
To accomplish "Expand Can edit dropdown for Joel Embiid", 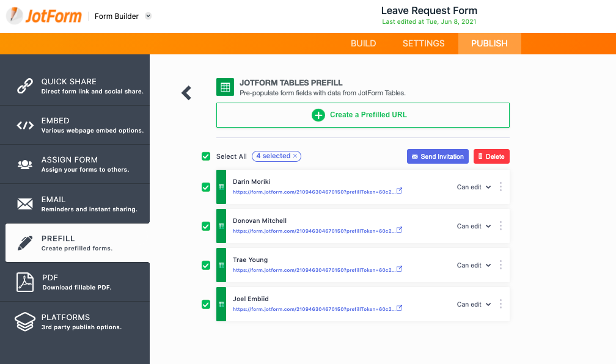I will tap(474, 304).
